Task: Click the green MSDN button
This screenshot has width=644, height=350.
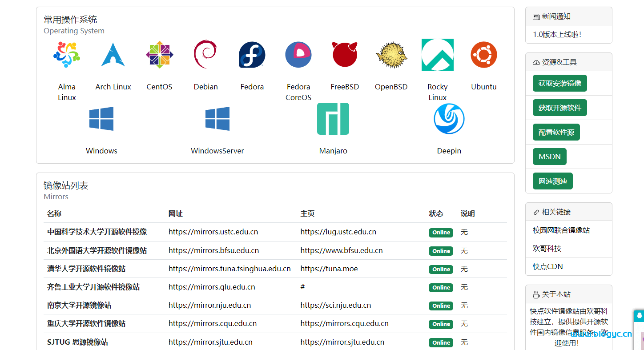Action: pos(550,157)
